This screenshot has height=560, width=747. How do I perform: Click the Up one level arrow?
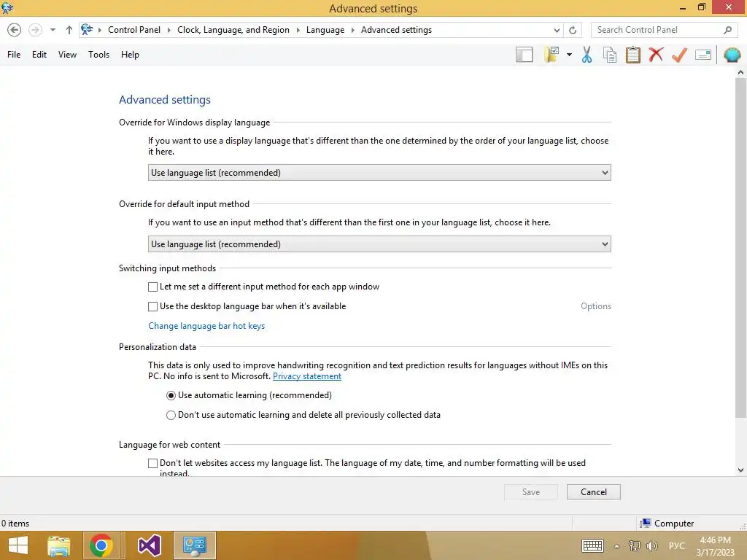click(x=69, y=30)
